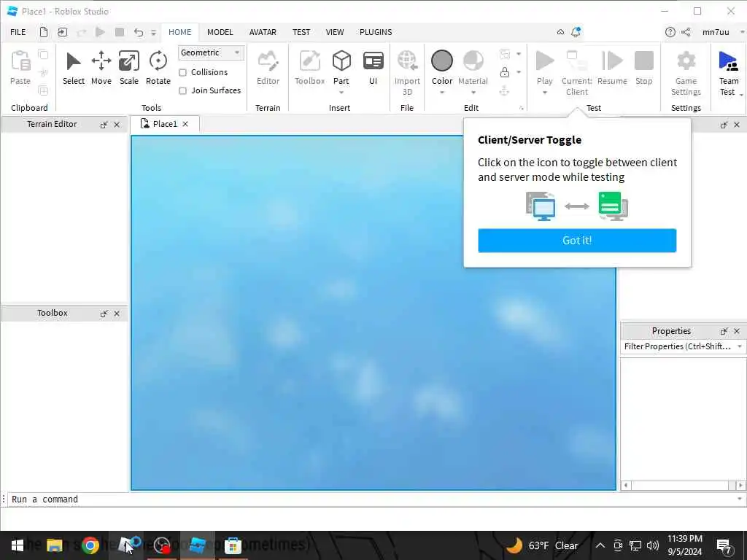This screenshot has height=560, width=747.
Task: Expand the Color dropdown arrow
Action: point(442,93)
